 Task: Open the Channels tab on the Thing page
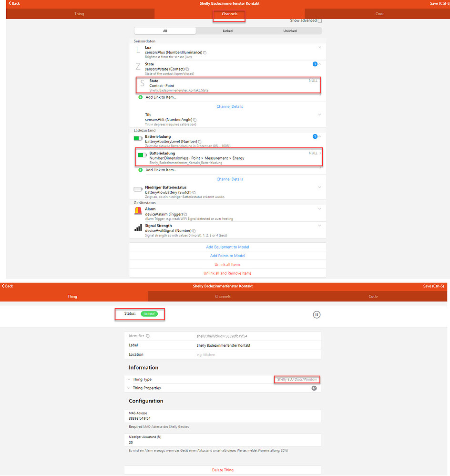coord(223,296)
